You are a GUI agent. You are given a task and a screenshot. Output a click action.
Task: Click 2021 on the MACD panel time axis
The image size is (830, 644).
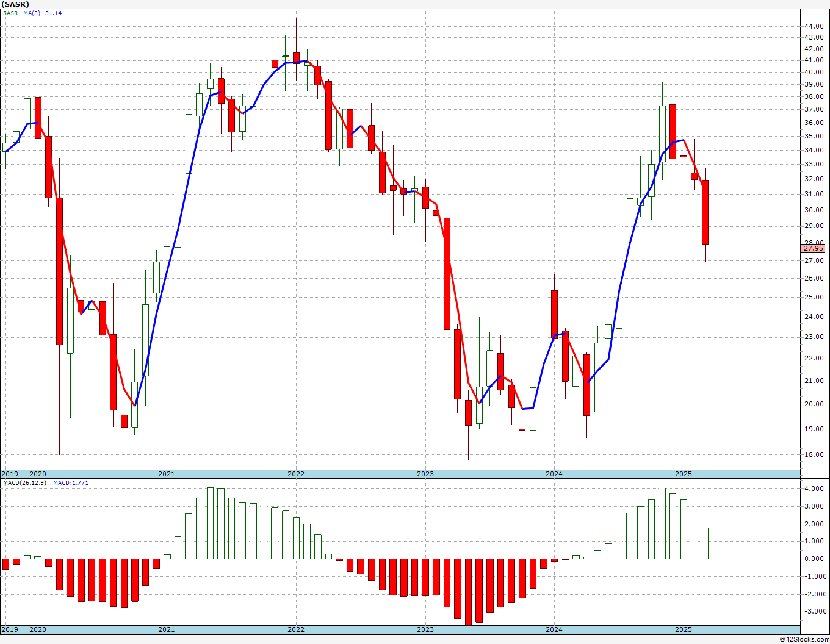coord(167,629)
